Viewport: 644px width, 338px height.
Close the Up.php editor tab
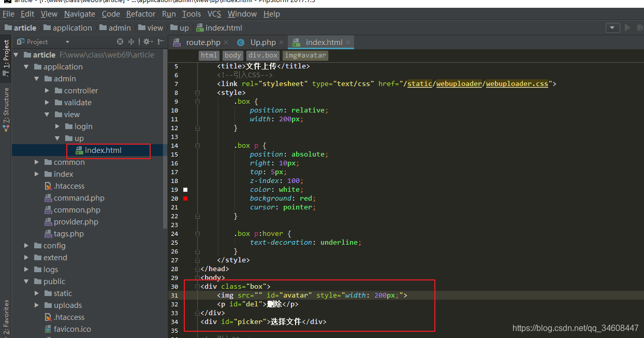pos(281,43)
